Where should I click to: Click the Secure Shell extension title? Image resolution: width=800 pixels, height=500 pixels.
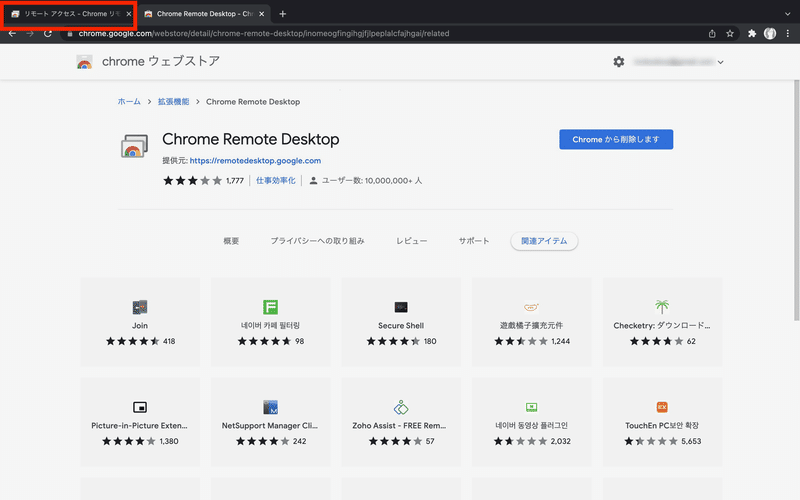[401, 326]
